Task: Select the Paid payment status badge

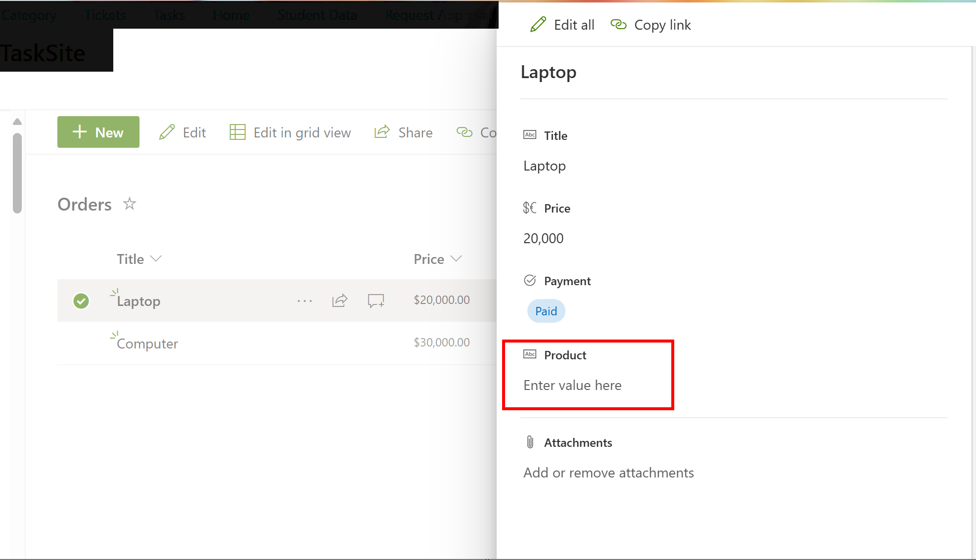Action: pos(546,311)
